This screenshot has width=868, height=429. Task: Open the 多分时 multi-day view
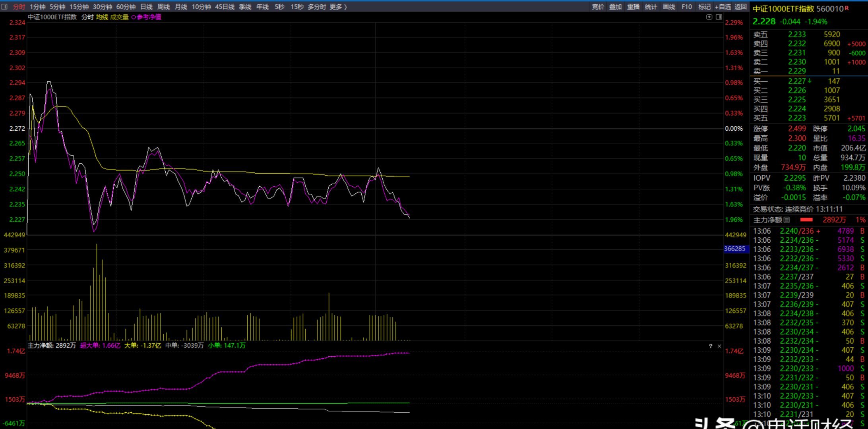[317, 7]
